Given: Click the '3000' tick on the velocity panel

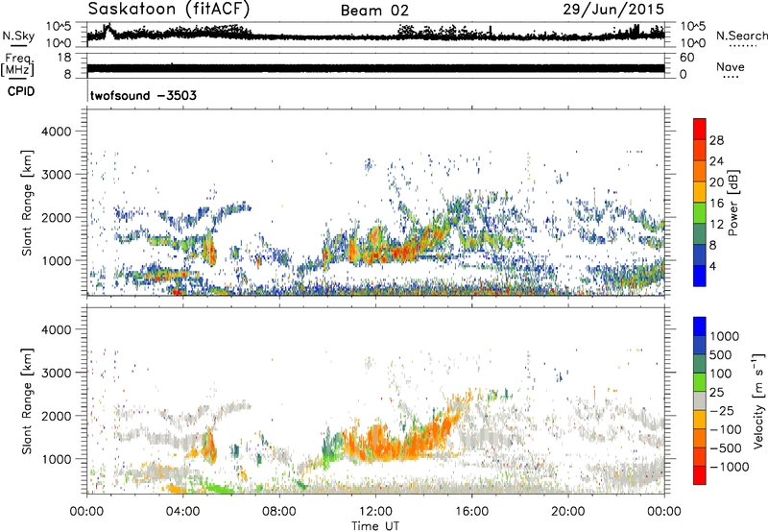Looking at the screenshot, I should coord(56,373).
